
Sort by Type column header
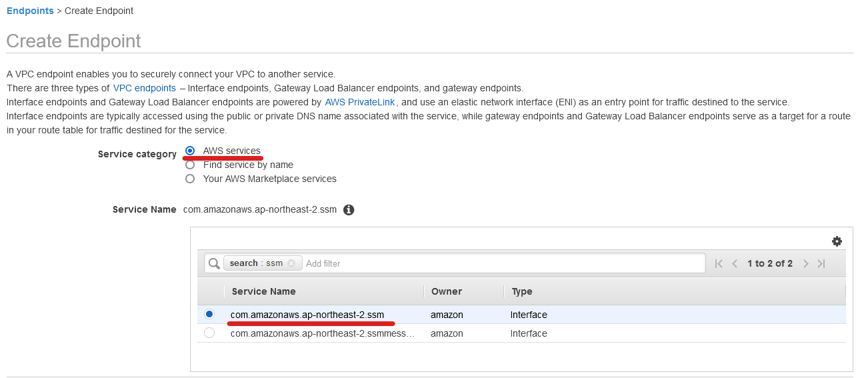(x=522, y=291)
